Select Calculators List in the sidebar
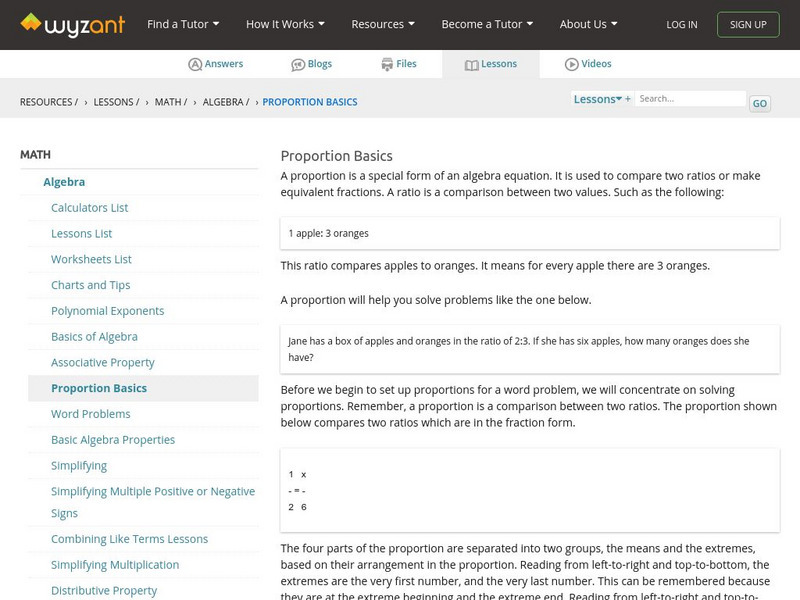 (90, 208)
